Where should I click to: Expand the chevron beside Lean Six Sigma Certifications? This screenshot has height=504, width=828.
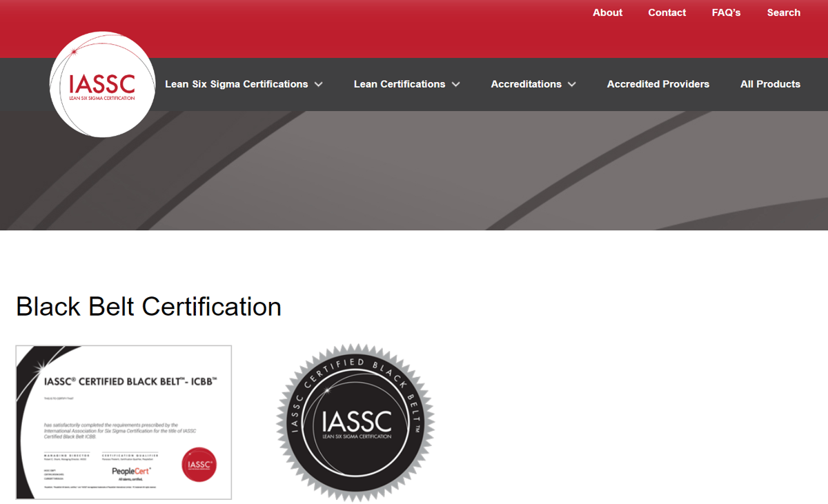pos(318,84)
